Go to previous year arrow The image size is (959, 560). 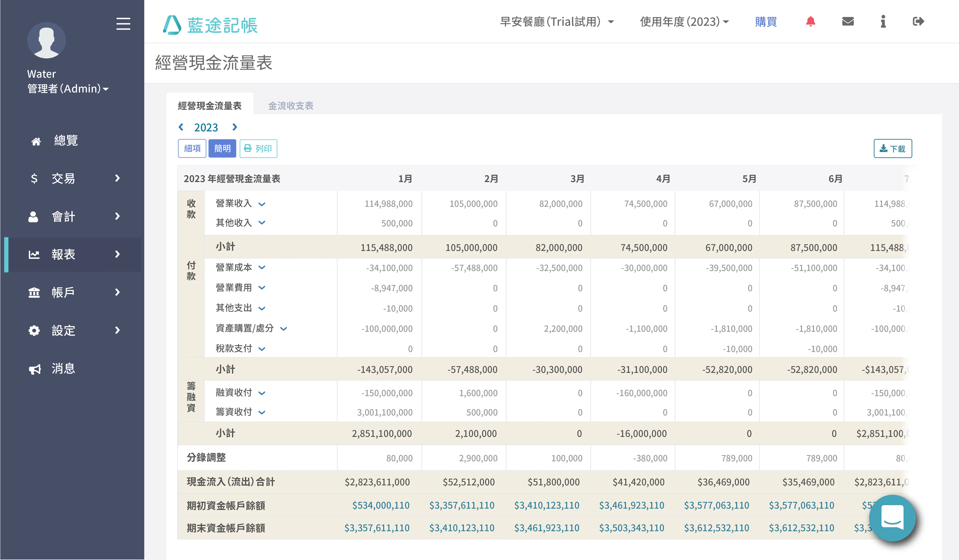[x=181, y=127]
